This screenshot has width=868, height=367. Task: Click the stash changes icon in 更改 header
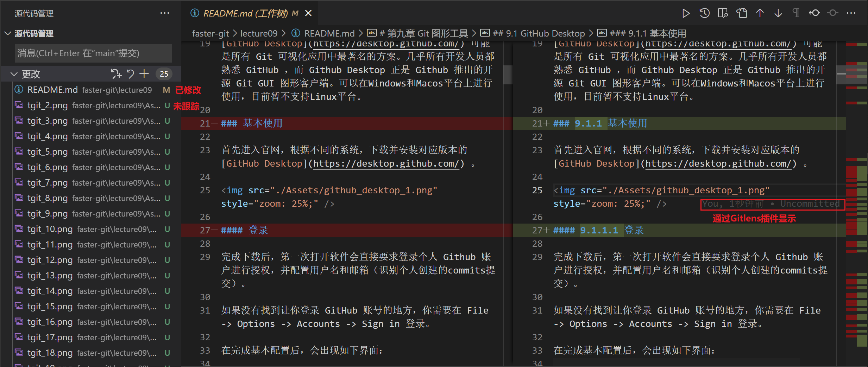pos(116,74)
